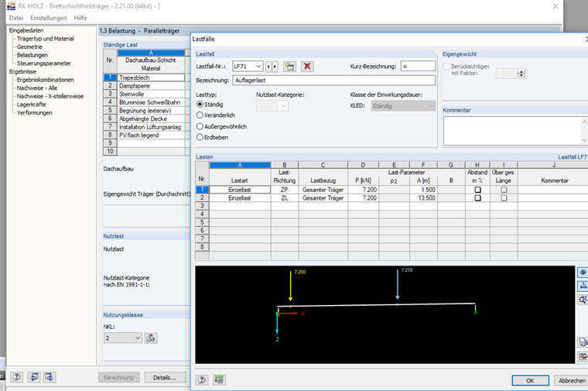
Task: Select Geometrie in the navigation tree
Action: 29,47
